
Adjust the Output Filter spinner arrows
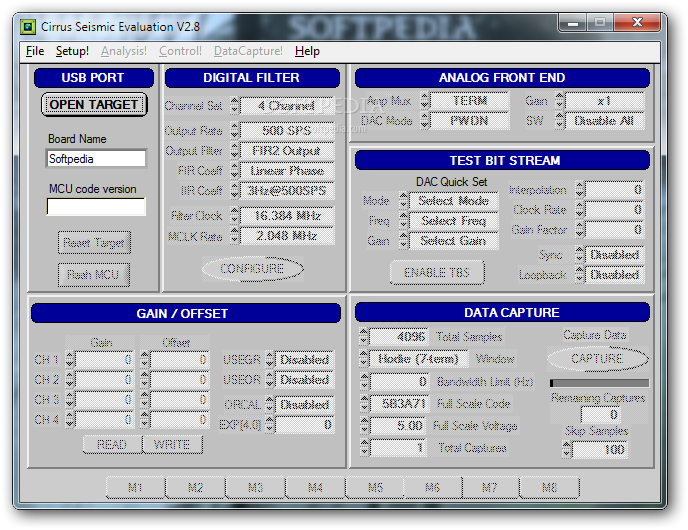(x=234, y=150)
